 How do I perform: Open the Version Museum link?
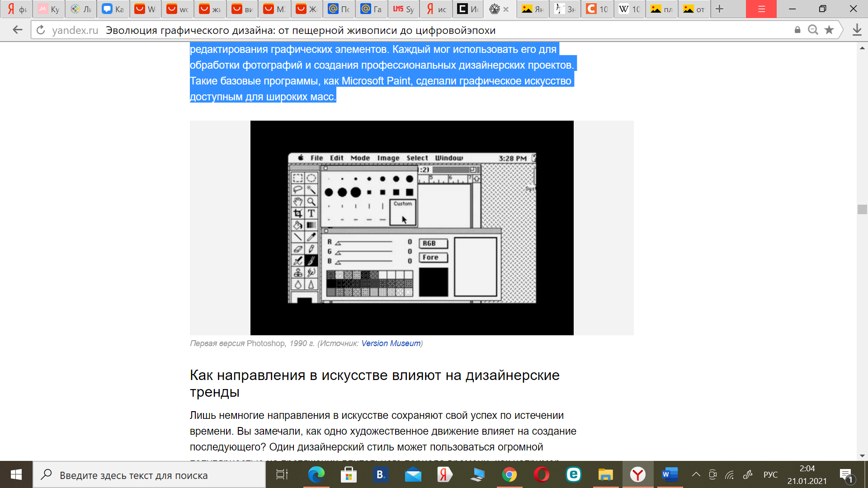coord(391,343)
